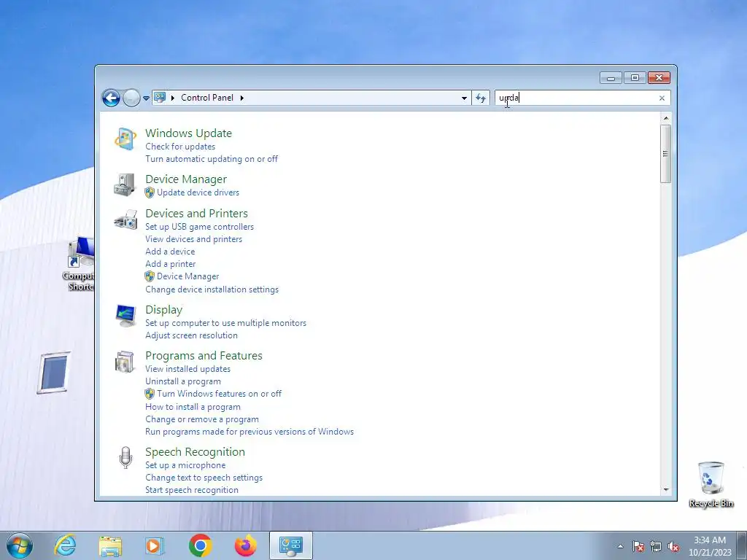Open the recent pages dropdown arrow
This screenshot has height=560, width=747.
(x=146, y=98)
